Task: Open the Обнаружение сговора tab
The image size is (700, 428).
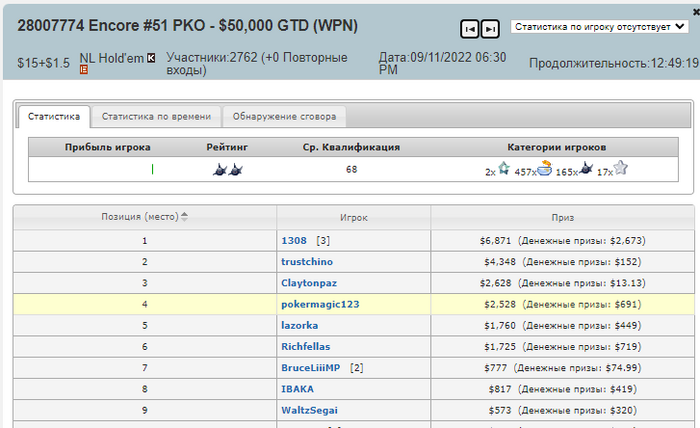Action: [x=284, y=116]
